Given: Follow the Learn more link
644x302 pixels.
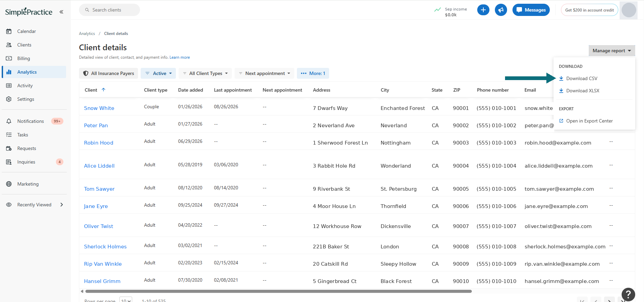Looking at the screenshot, I should point(180,57).
